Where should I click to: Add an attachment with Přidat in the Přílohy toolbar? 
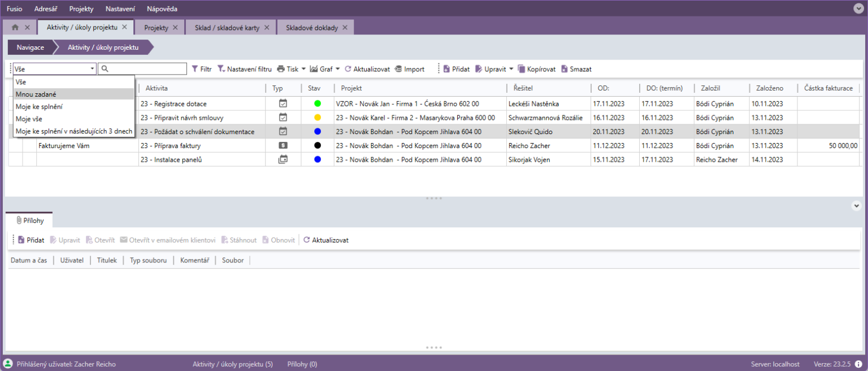pos(31,240)
